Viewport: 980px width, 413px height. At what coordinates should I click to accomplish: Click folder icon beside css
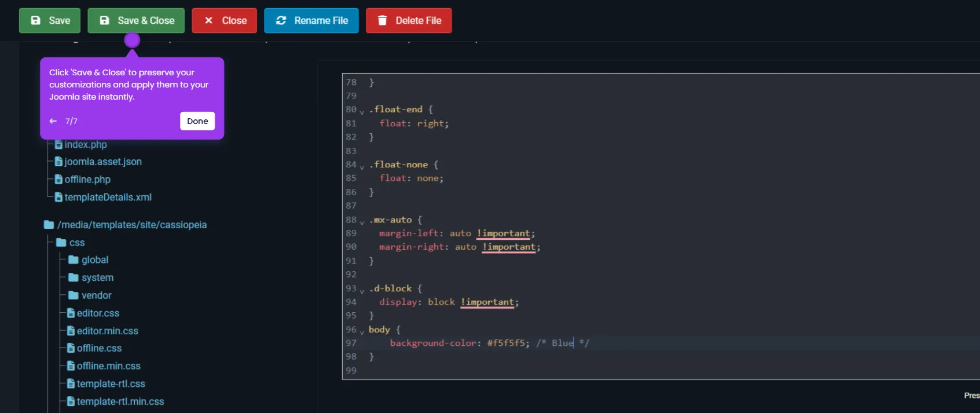(61, 242)
